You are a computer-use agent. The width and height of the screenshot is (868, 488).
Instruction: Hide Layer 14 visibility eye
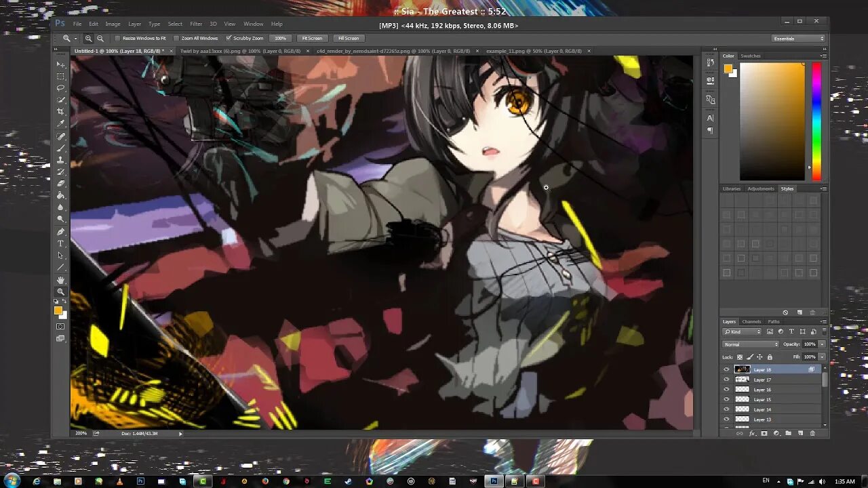click(726, 409)
